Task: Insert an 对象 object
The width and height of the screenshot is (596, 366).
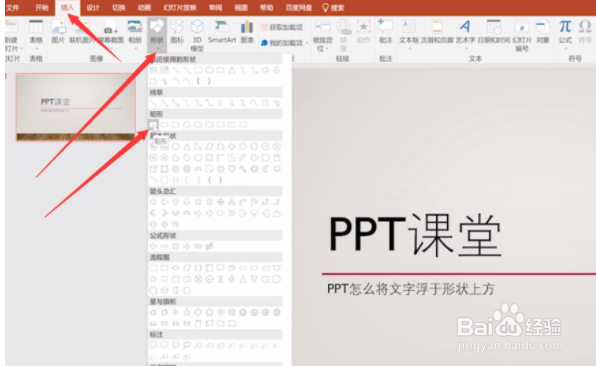Action: 542,32
